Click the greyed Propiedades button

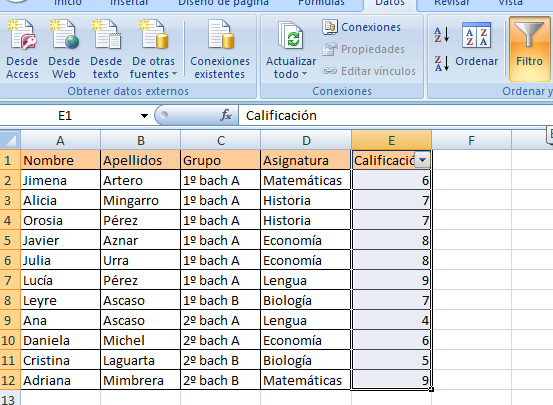363,49
